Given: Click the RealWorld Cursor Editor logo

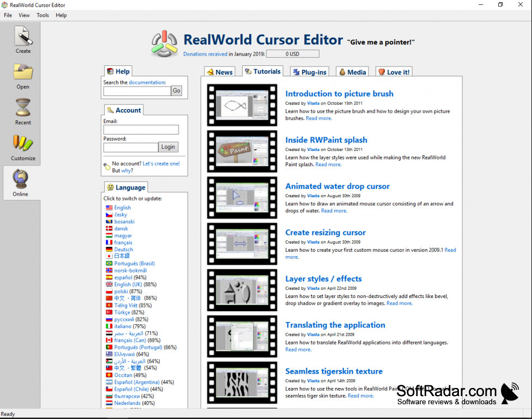Looking at the screenshot, I should point(165,44).
